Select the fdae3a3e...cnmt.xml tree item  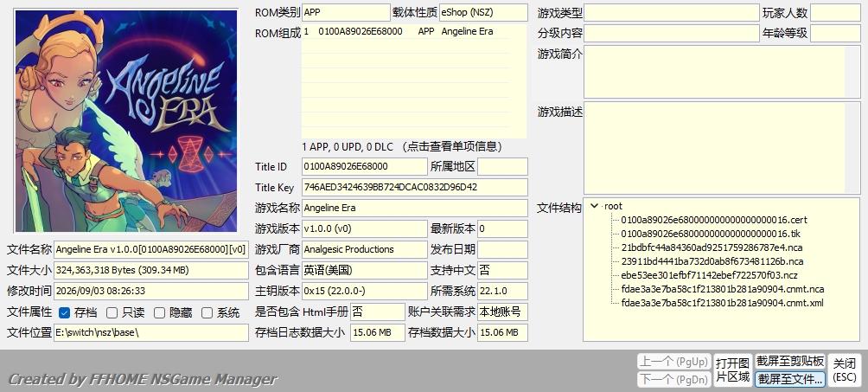[x=722, y=303]
